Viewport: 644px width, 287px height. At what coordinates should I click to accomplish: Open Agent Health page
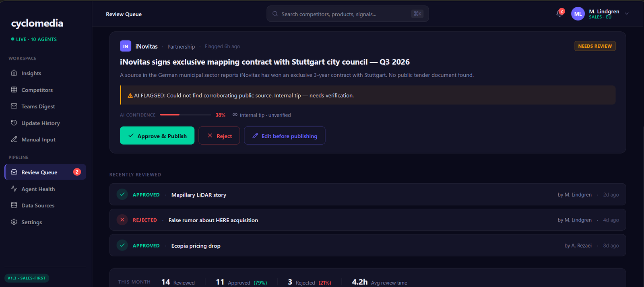pyautogui.click(x=45, y=189)
